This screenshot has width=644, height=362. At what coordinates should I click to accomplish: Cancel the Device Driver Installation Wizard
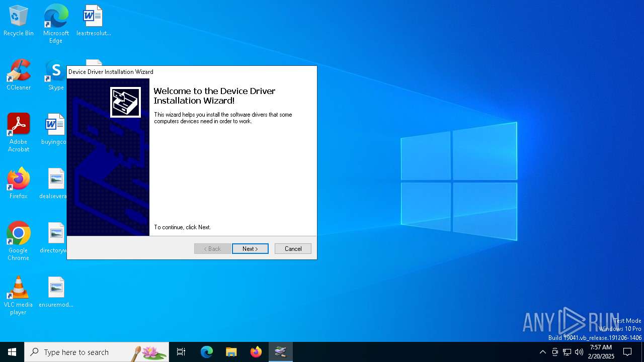(293, 249)
